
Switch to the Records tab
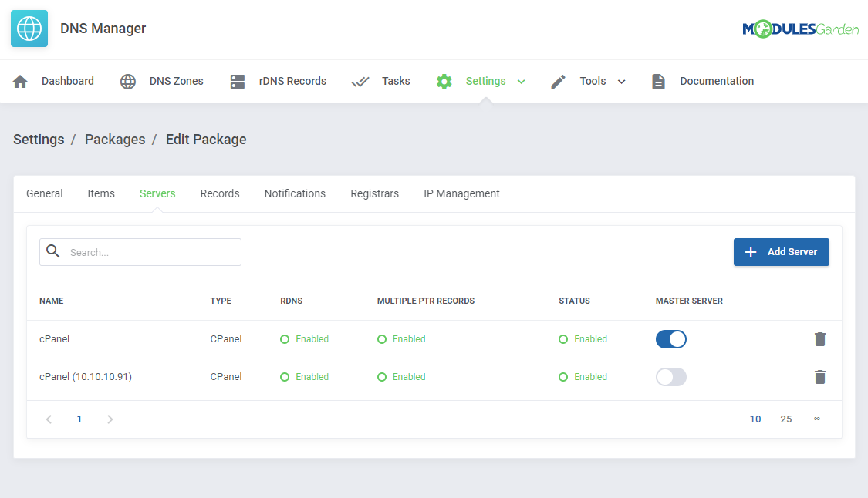[220, 193]
